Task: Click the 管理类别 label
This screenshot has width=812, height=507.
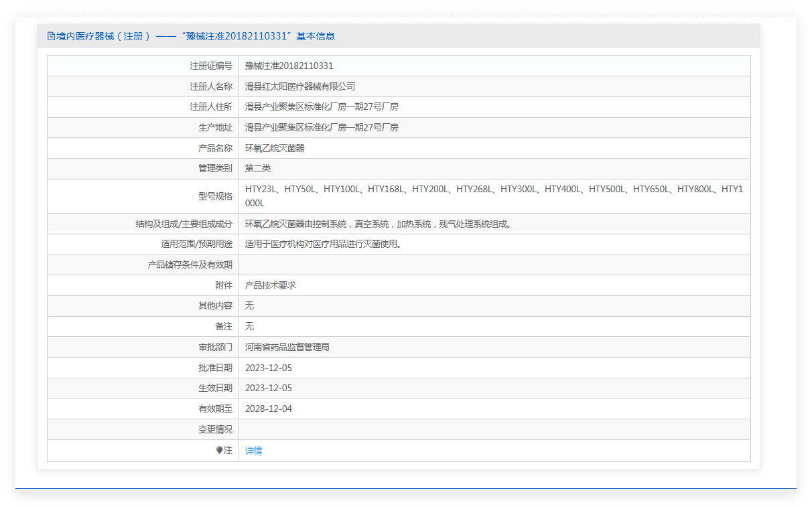Action: [x=215, y=169]
